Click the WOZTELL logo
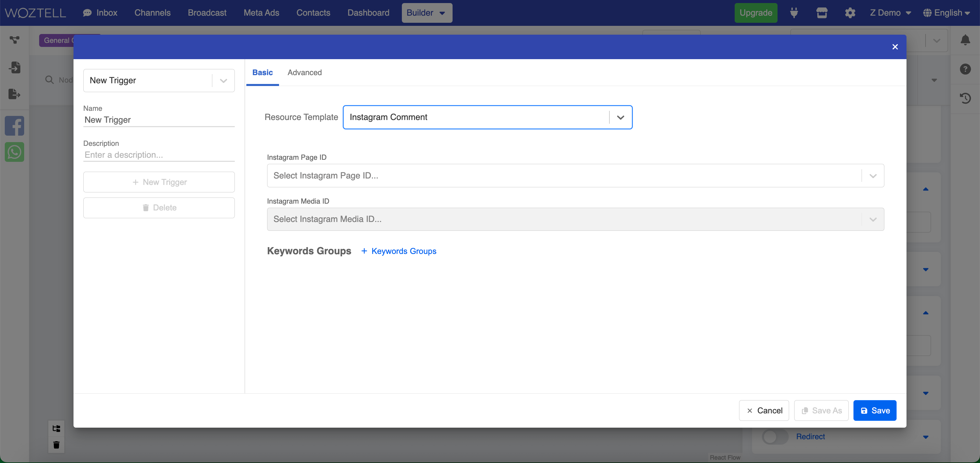Viewport: 980px width, 463px height. [35, 13]
